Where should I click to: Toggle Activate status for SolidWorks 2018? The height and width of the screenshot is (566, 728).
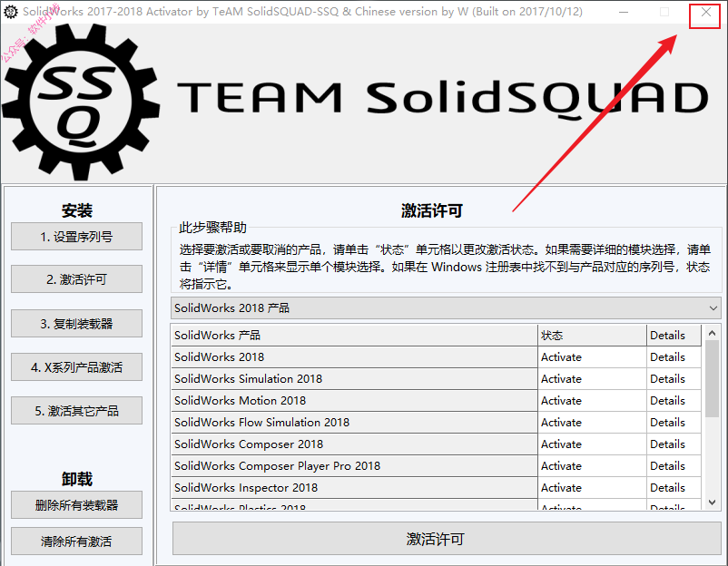[x=592, y=357]
